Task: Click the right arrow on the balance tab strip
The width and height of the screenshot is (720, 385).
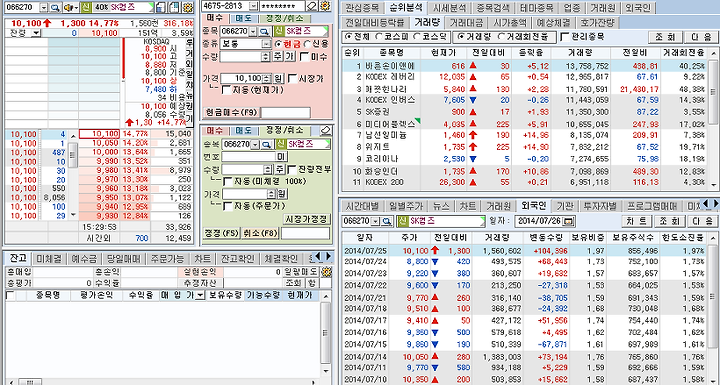Action: pyautogui.click(x=328, y=256)
